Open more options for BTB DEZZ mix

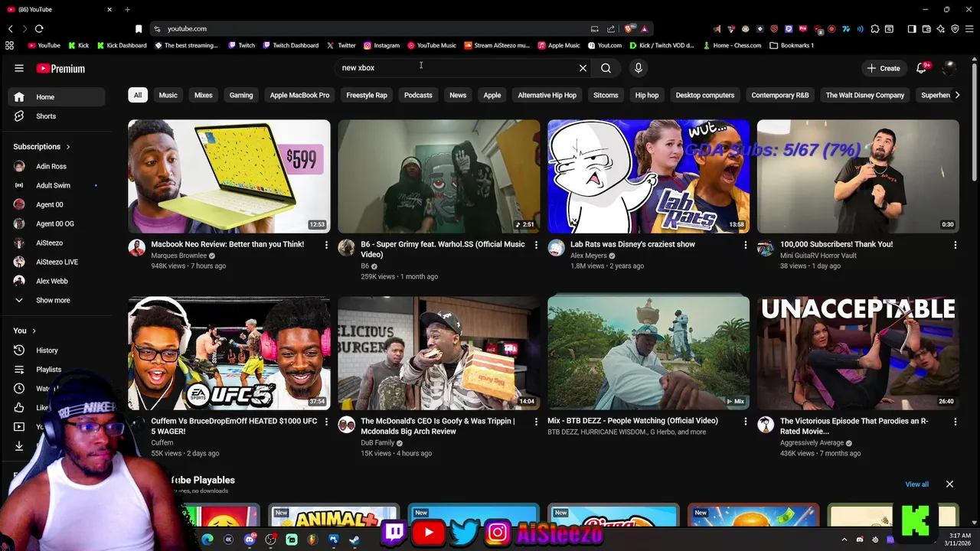pos(746,422)
